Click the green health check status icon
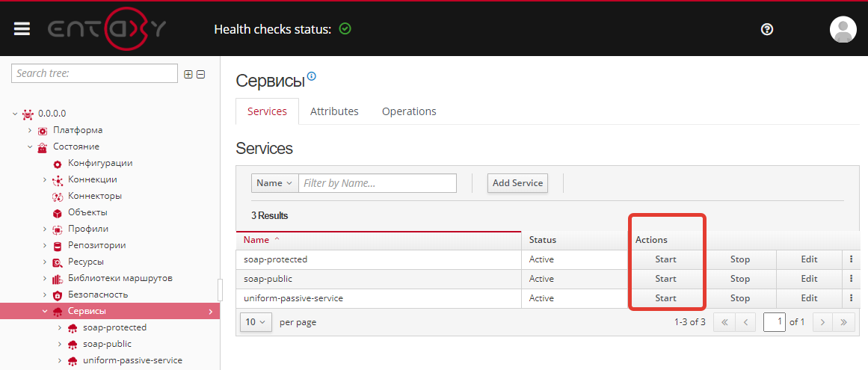868x370 pixels. 345,29
